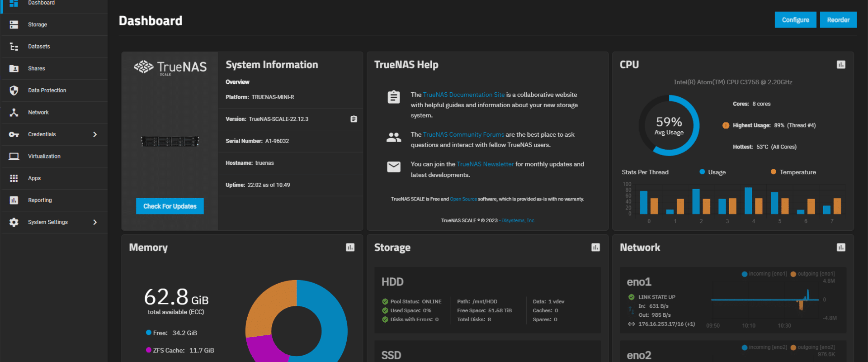Click the iXsystems, Inc link
Viewport: 868px width, 362px height.
click(518, 221)
